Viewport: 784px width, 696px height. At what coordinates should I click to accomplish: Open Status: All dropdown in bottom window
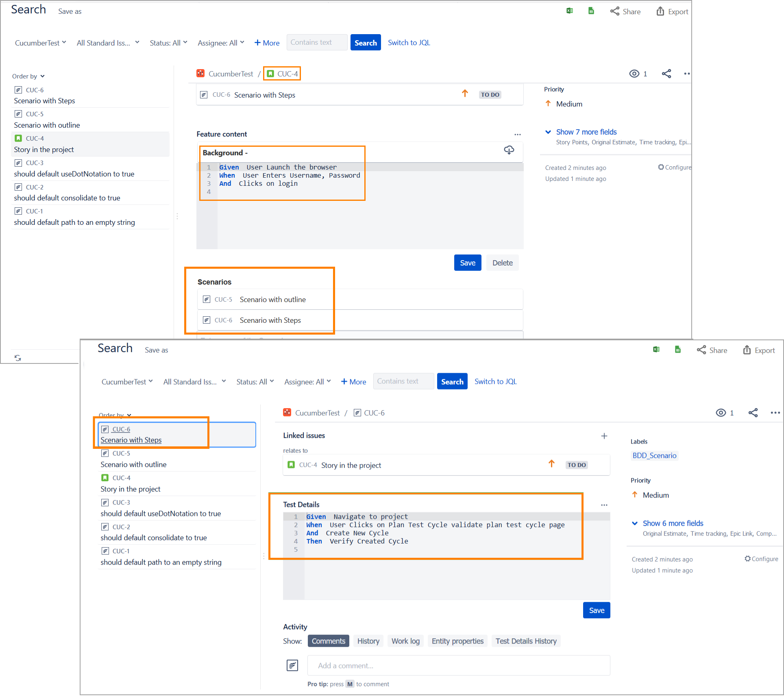(x=255, y=382)
